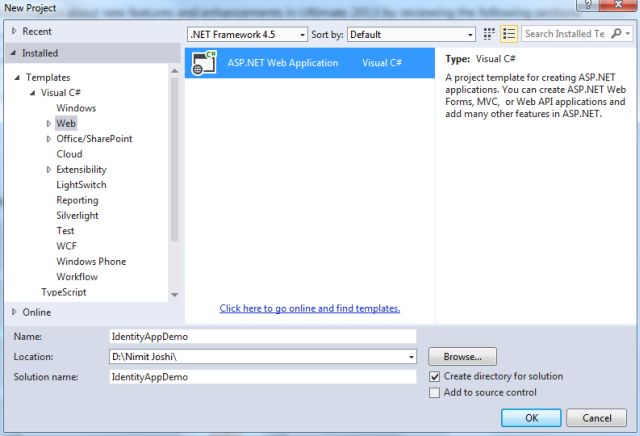
Task: Collapse the Visual C# tree node
Action: pos(33,93)
